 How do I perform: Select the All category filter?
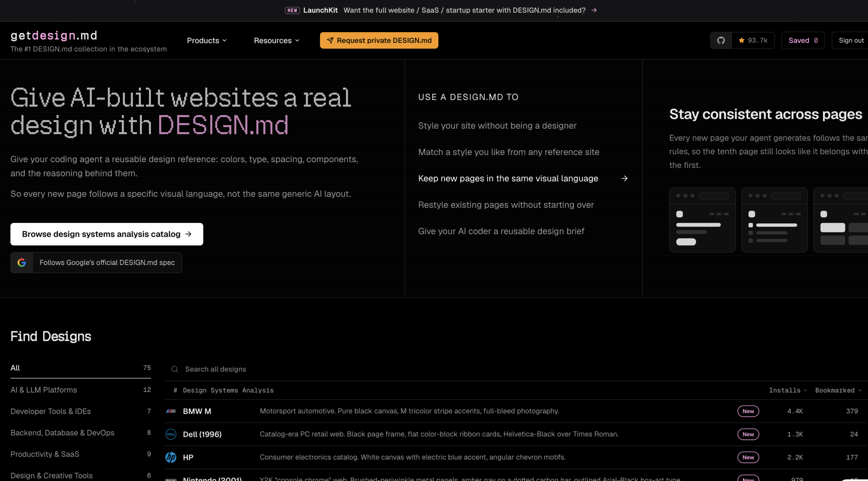click(x=81, y=368)
